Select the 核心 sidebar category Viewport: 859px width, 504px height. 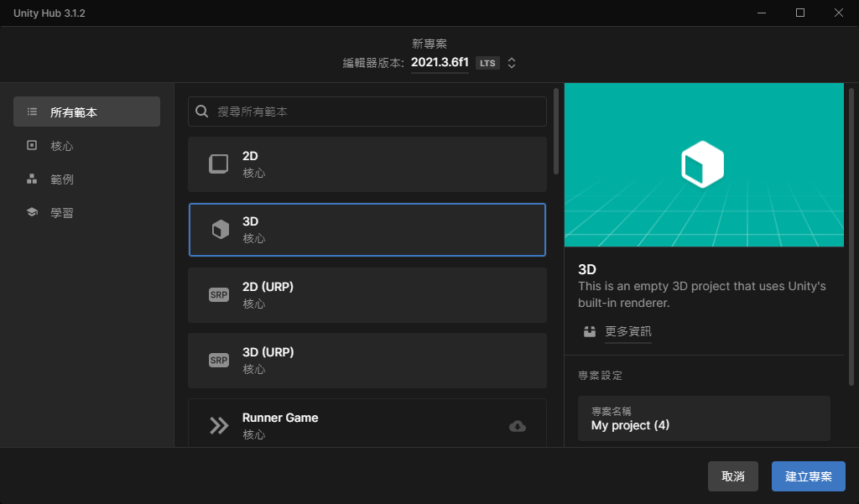click(x=86, y=146)
